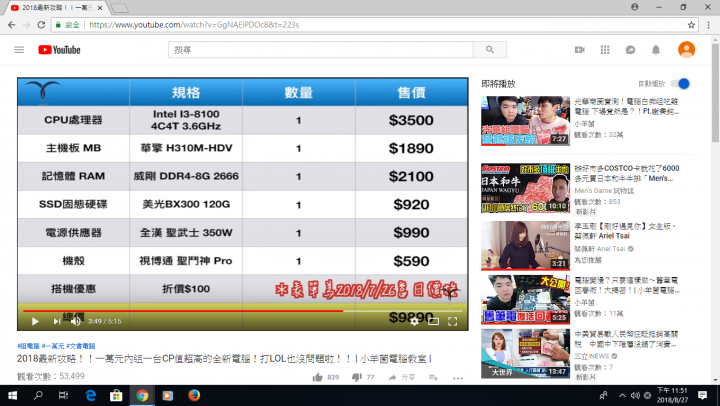Open Windows taskbar search
Image resolution: width=720 pixels, height=406 pixels.
(38, 395)
